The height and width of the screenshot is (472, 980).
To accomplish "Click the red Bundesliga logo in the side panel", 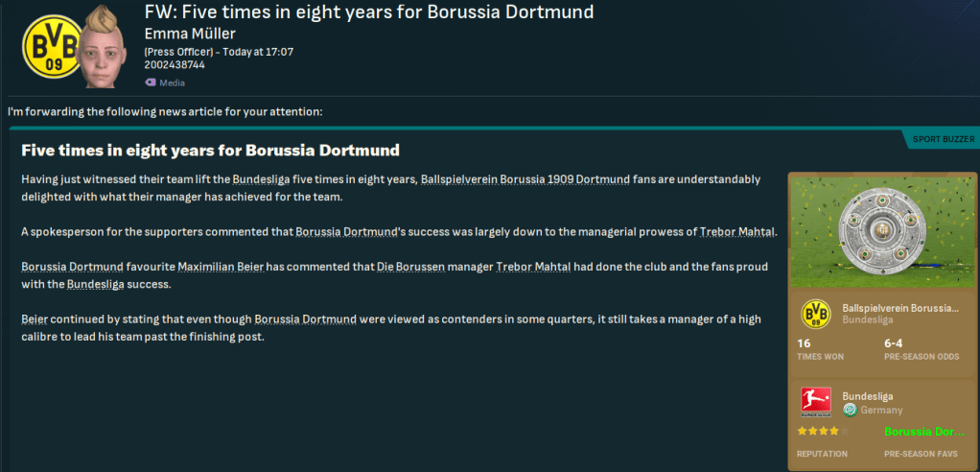I will click(815, 402).
